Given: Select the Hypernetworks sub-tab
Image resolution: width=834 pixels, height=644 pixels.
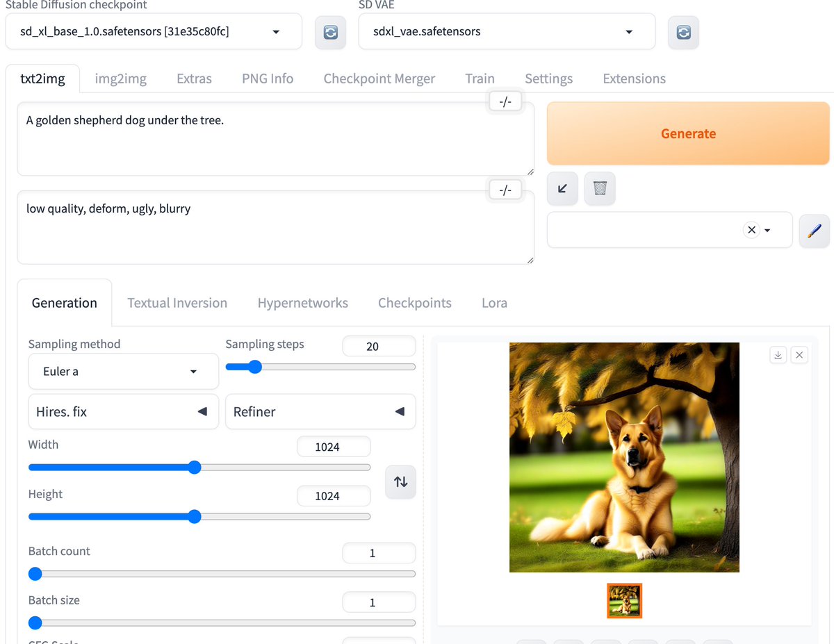Looking at the screenshot, I should (x=303, y=303).
